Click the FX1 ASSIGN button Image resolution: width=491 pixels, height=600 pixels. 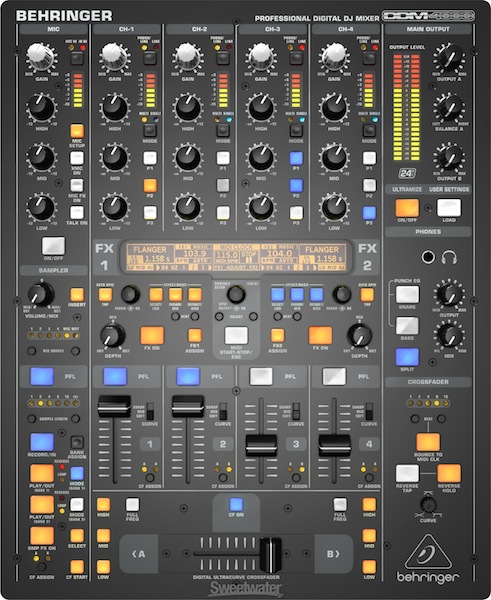click(x=195, y=335)
